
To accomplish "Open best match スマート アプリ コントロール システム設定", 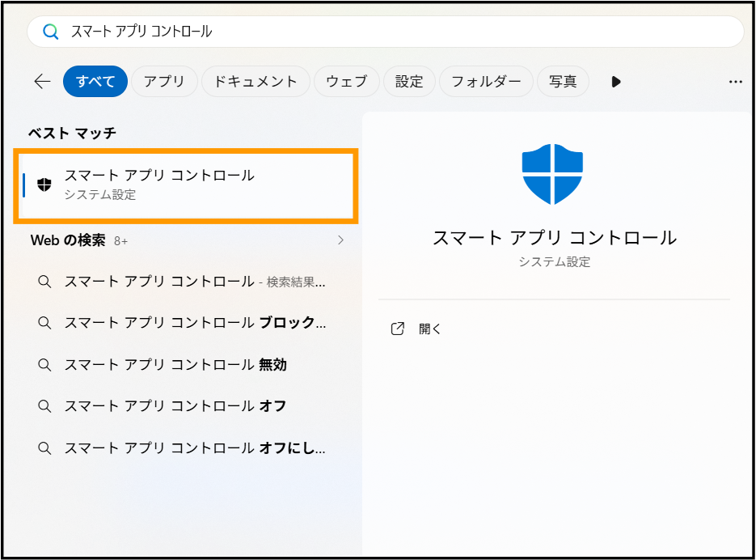I will (186, 185).
